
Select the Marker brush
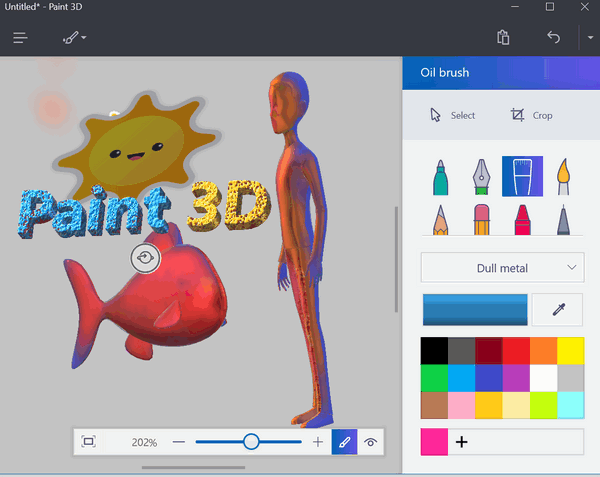pyautogui.click(x=440, y=177)
